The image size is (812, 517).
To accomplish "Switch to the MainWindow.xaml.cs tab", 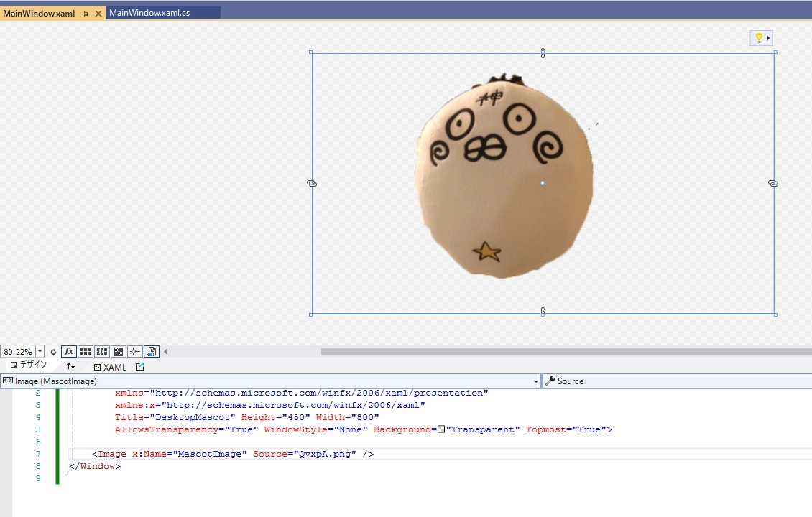I will (149, 13).
